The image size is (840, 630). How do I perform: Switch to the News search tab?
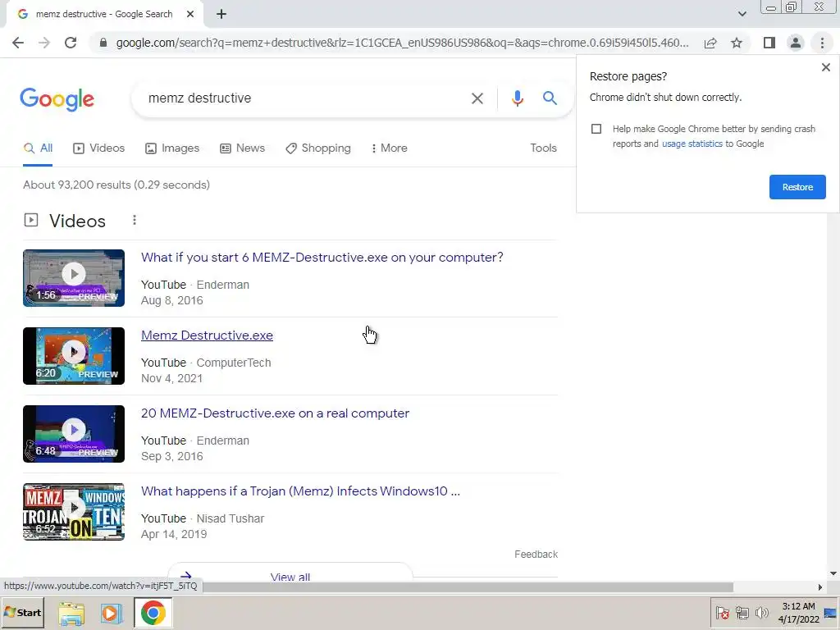(x=242, y=148)
